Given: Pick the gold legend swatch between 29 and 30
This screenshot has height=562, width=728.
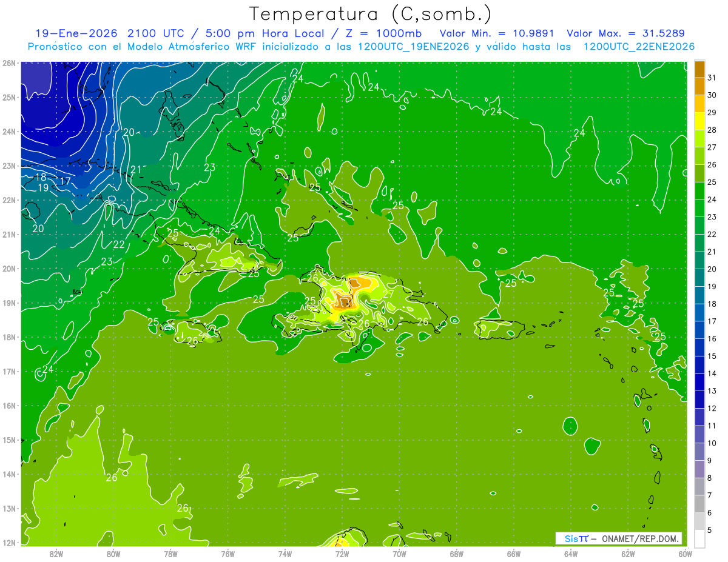Looking at the screenshot, I should [699, 104].
